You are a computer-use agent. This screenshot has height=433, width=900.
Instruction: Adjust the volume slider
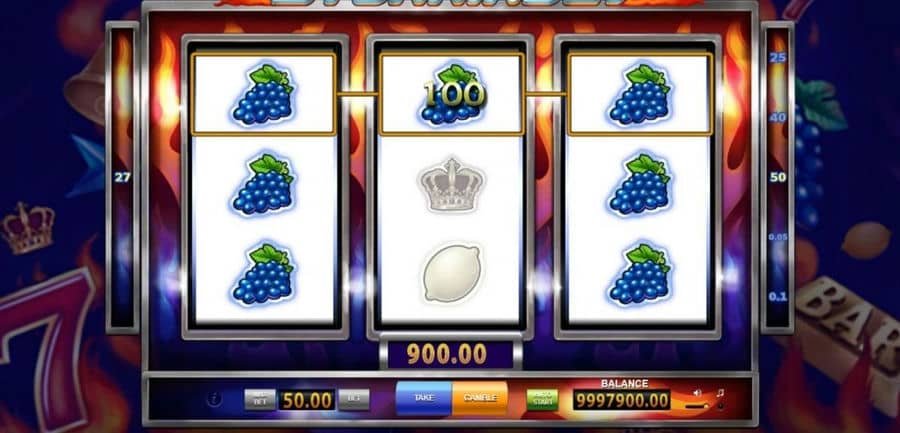tap(697, 405)
